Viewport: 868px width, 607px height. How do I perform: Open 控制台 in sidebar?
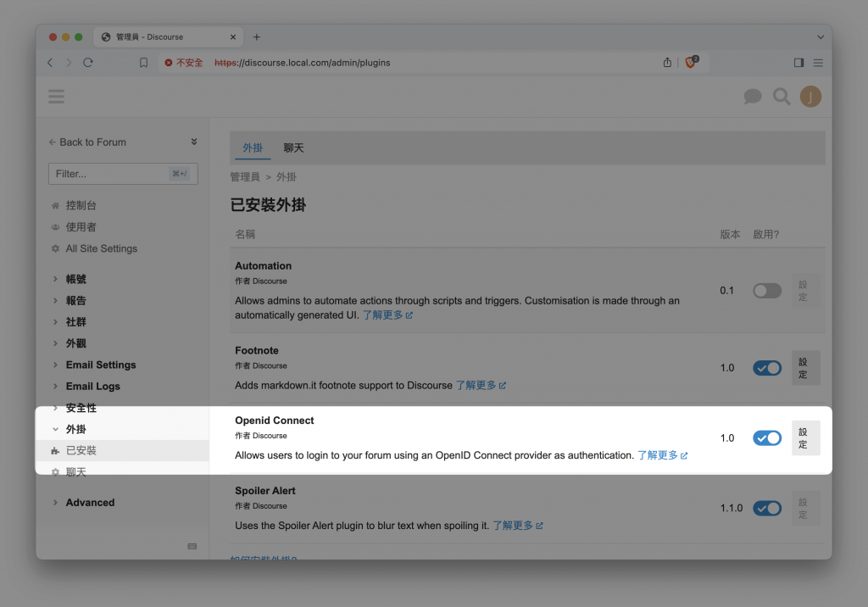tap(81, 205)
